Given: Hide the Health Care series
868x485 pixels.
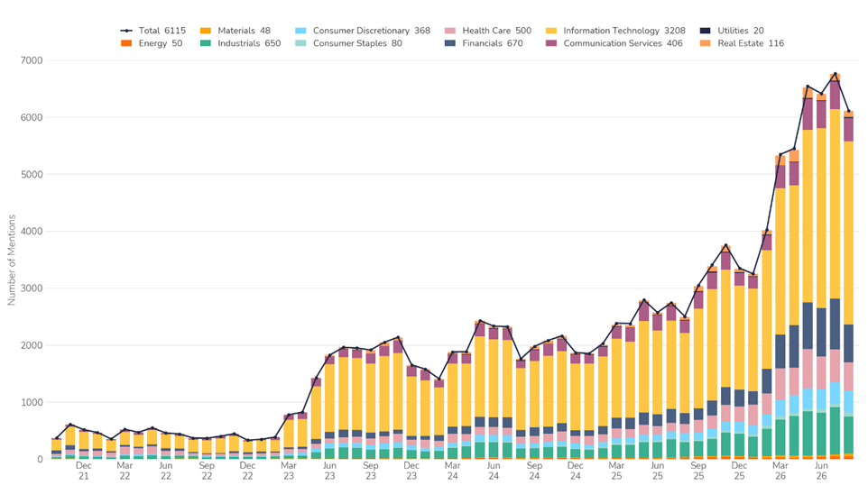Looking at the screenshot, I should tap(488, 31).
